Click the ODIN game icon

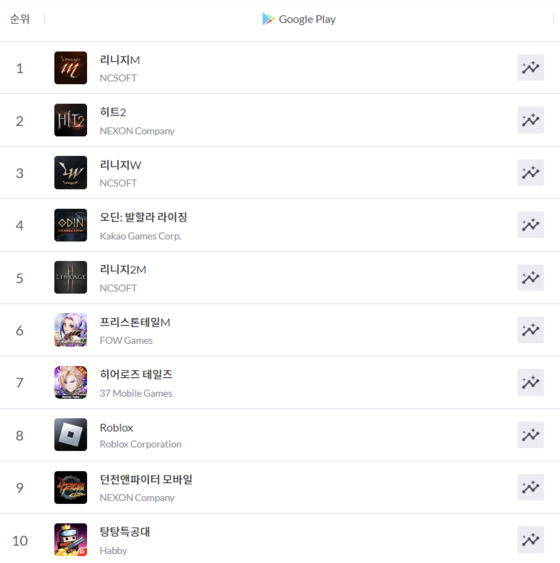[x=70, y=225]
